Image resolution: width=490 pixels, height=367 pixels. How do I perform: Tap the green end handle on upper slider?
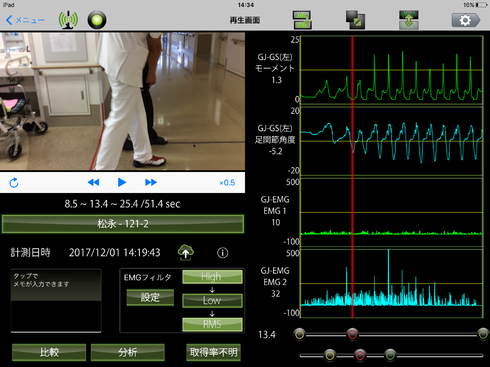coord(483,334)
